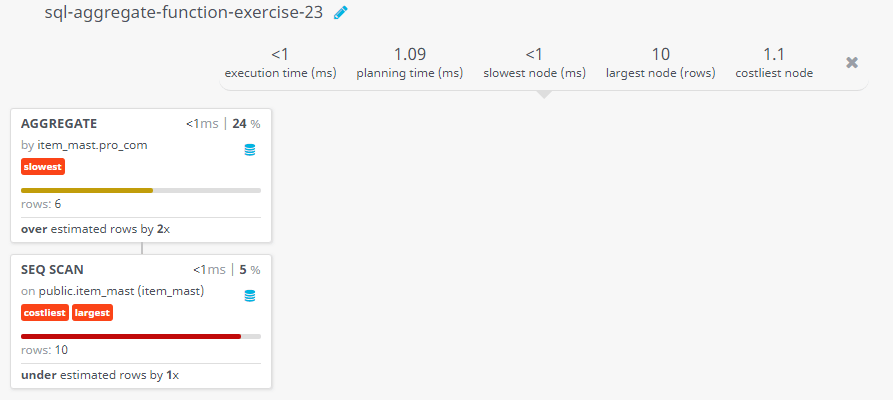Close the stats summary panel

pyautogui.click(x=852, y=63)
